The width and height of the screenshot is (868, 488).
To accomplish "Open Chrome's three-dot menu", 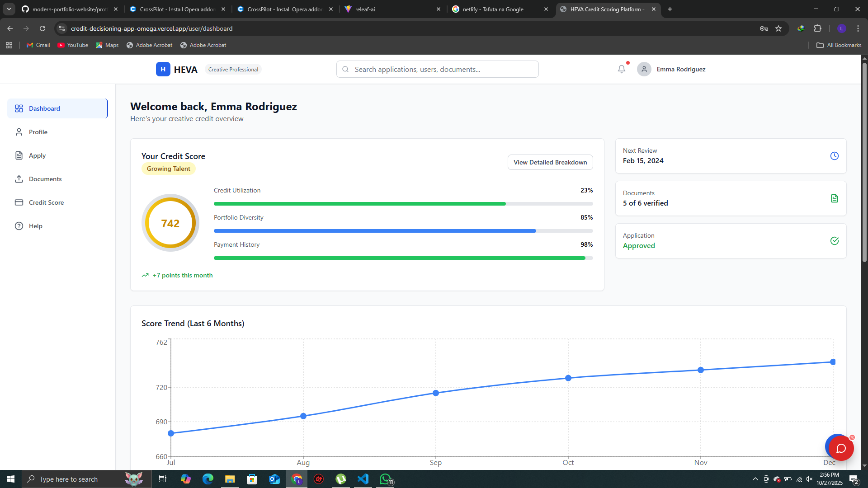I will tap(858, 28).
